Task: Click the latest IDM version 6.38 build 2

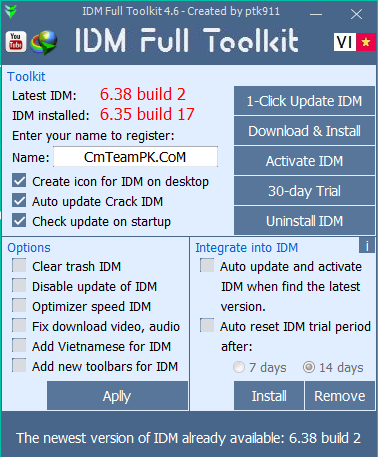Action: [143, 94]
